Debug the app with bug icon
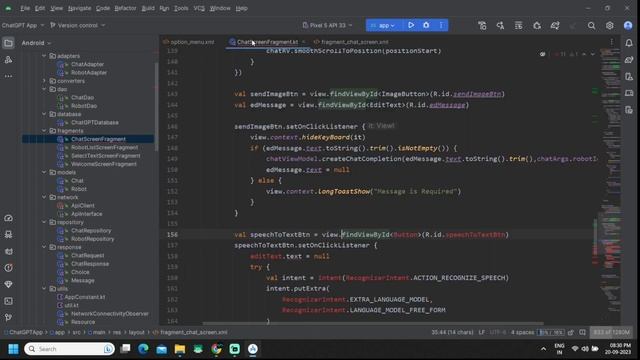Screen dimensions: 640x360 426,25
